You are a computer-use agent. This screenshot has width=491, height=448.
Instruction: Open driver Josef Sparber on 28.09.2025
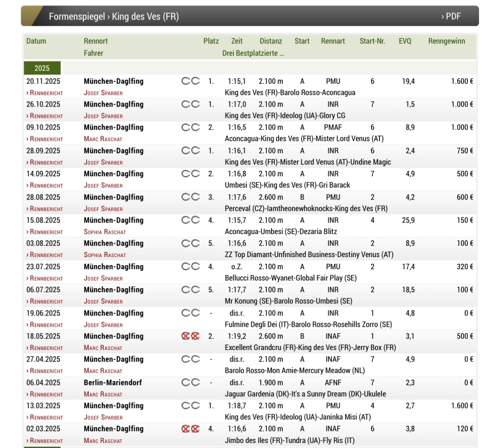point(103,163)
